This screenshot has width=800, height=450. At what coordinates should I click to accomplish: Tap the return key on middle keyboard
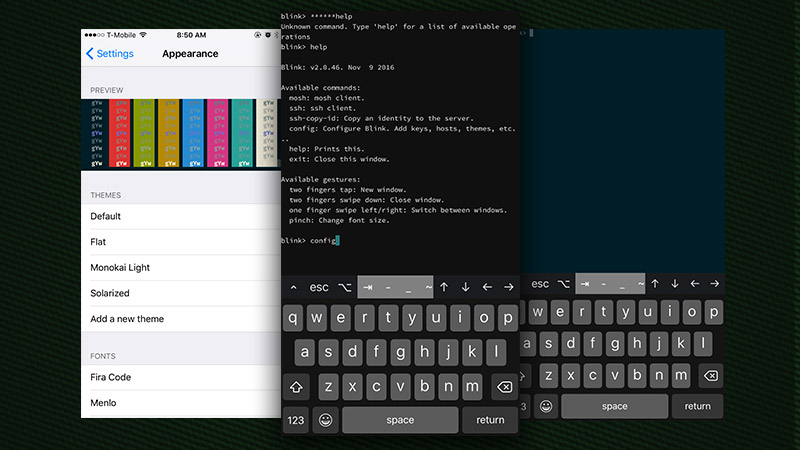pyautogui.click(x=490, y=420)
